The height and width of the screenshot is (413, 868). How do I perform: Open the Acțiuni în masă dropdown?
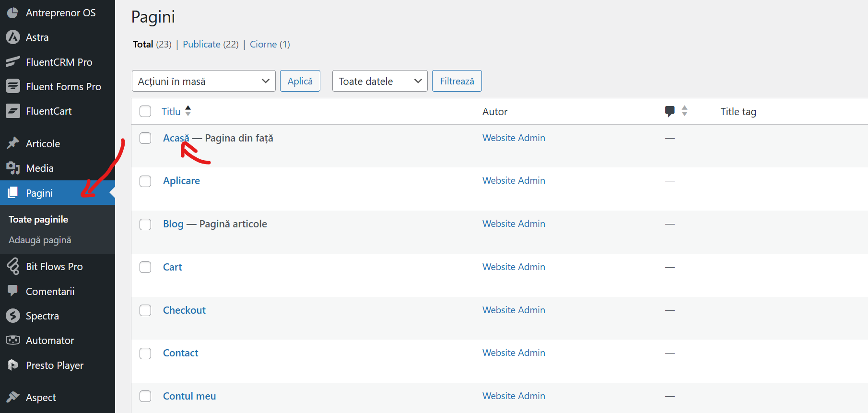click(203, 81)
